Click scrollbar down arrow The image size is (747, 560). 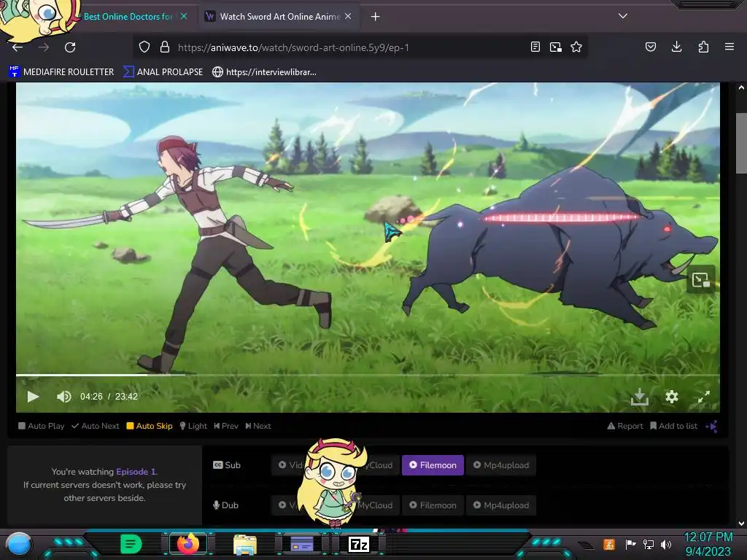(741, 523)
